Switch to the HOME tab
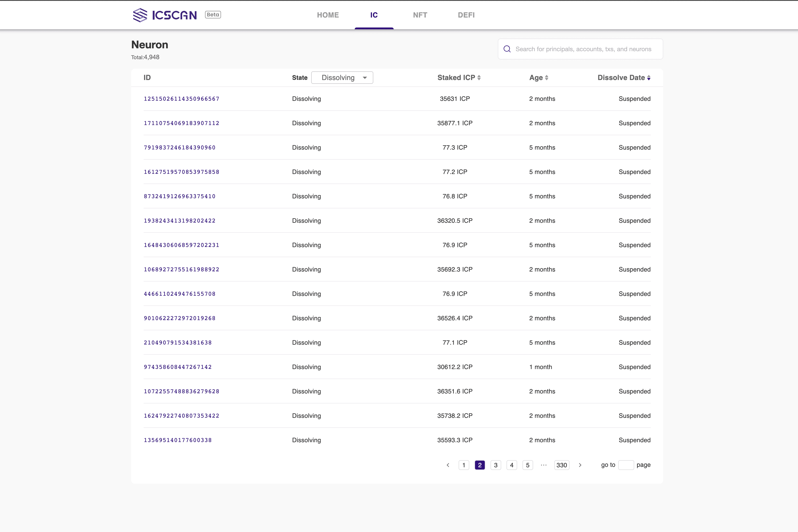798x532 pixels. pyautogui.click(x=328, y=15)
